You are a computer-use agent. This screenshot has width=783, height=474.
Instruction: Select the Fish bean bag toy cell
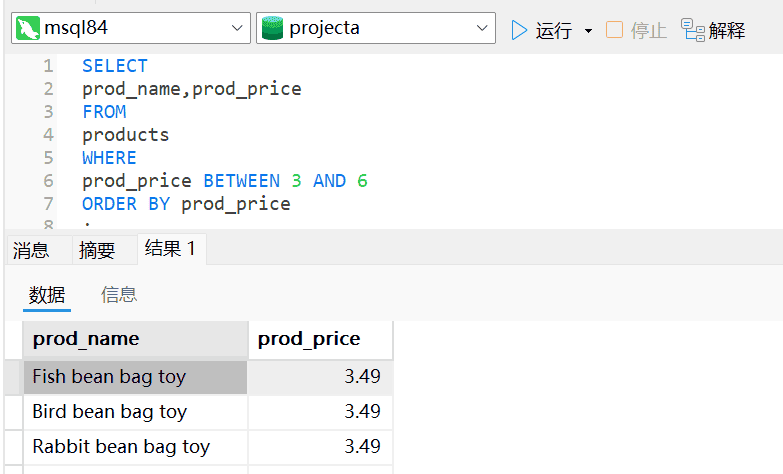[135, 377]
